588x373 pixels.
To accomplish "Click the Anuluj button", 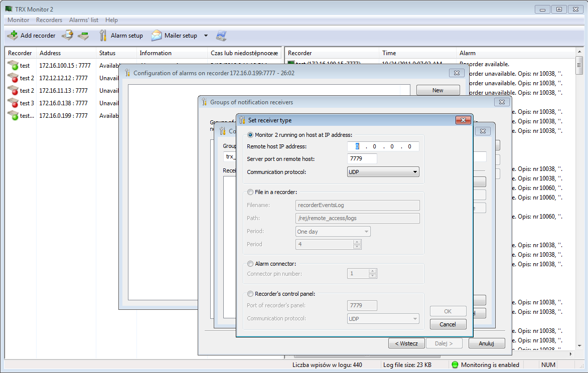I will pos(486,343).
